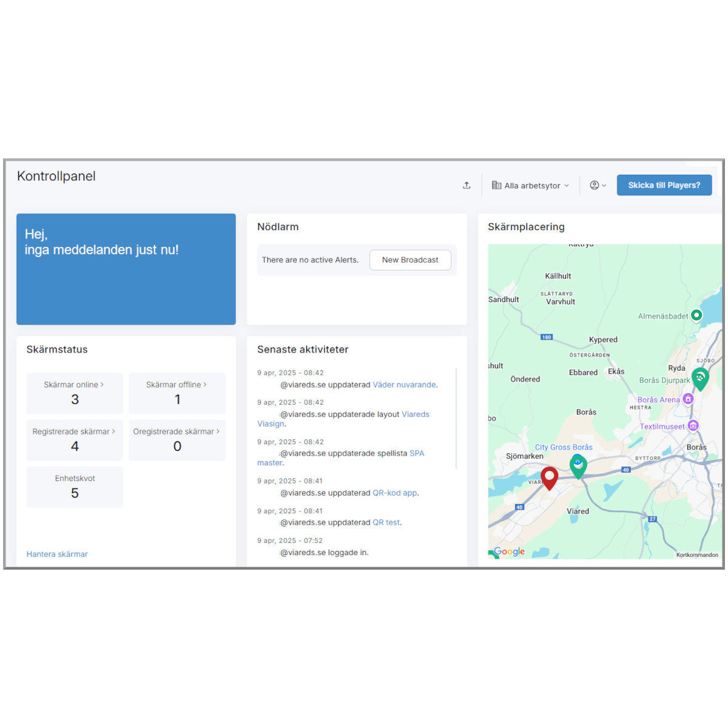This screenshot has width=728, height=728.
Task: Click the Senaste aktiviteter scrollbar
Action: tap(456, 419)
